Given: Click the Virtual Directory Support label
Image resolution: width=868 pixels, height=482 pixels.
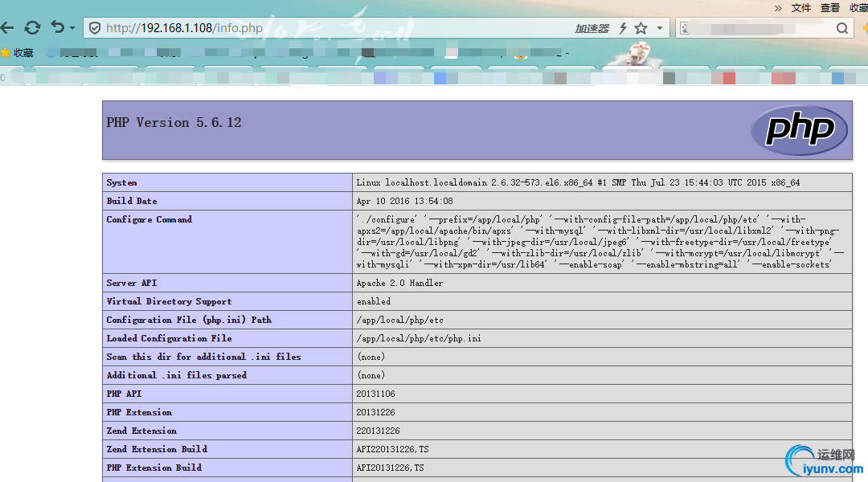Looking at the screenshot, I should click(x=170, y=301).
